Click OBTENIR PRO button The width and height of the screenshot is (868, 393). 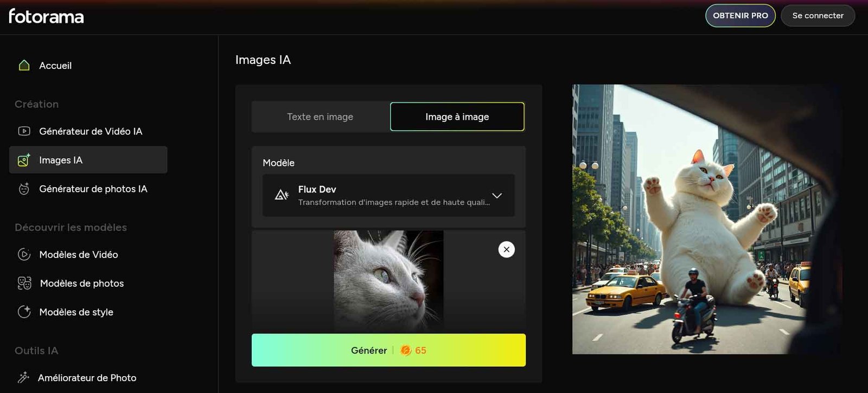coord(740,16)
